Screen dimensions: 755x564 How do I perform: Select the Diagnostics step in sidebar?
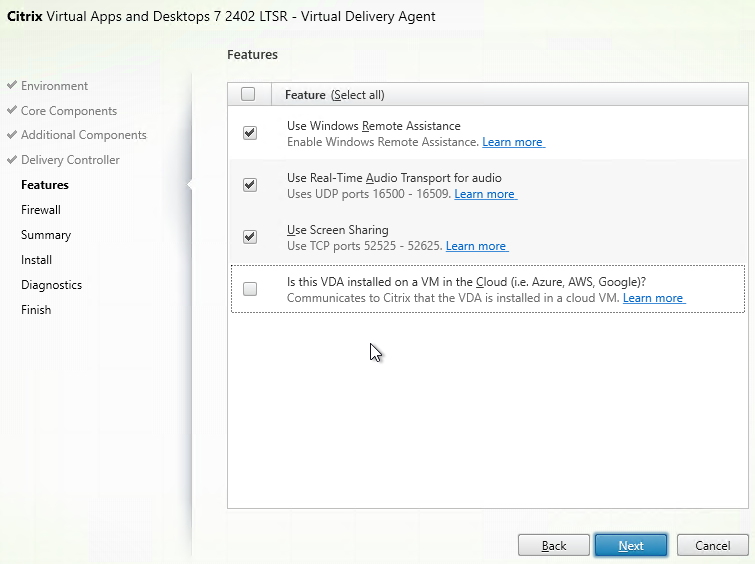[x=52, y=285]
